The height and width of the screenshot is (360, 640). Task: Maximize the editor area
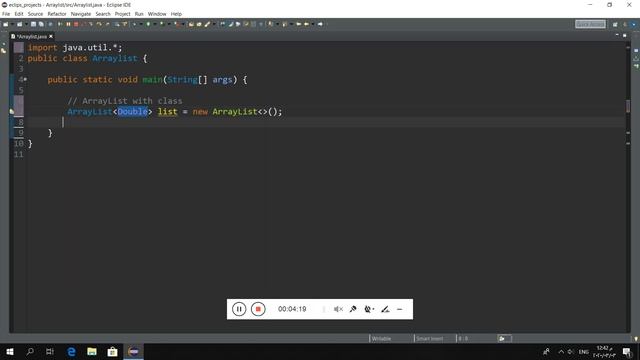(624, 36)
